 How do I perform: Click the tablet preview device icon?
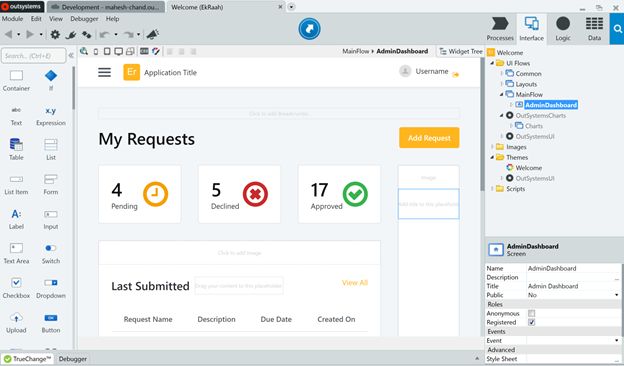107,52
